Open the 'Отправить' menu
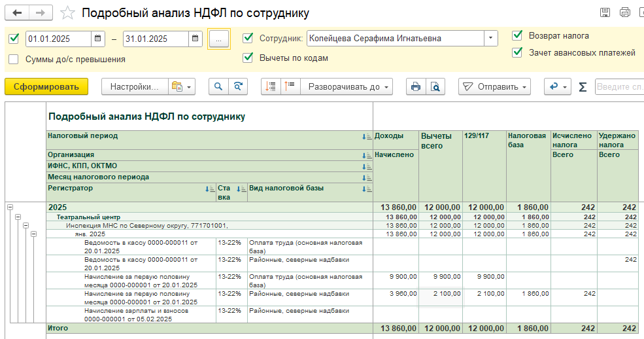Viewport: 644px width, 339px height. pos(494,86)
